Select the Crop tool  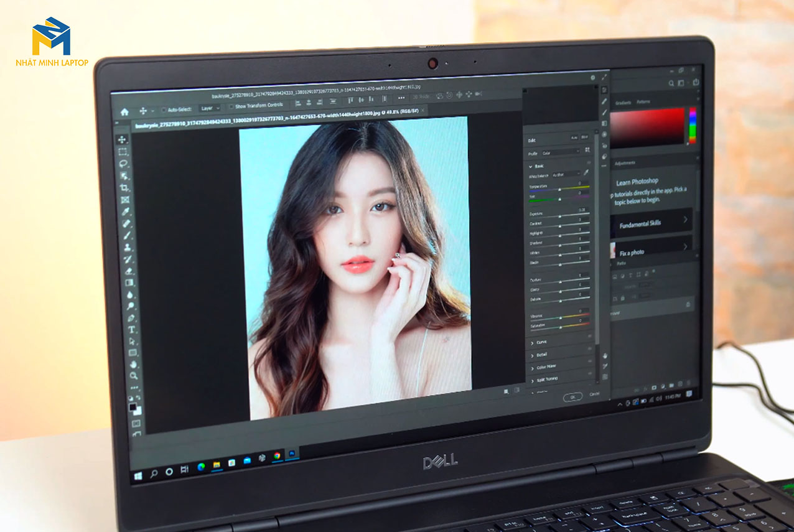(x=124, y=187)
